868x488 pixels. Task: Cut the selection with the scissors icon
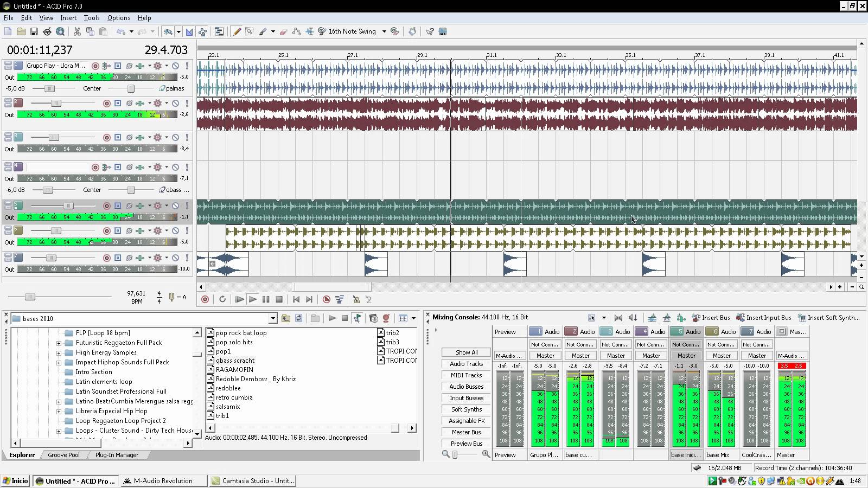[77, 32]
